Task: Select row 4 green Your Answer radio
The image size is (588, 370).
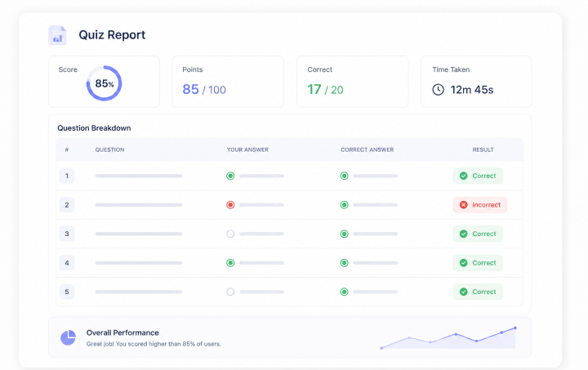Action: coord(230,263)
